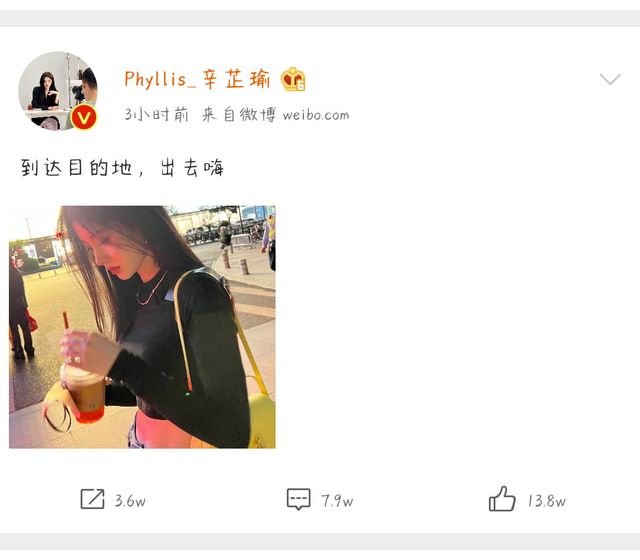Click the gray separator below the post
640x560 pixels.
coord(320,541)
